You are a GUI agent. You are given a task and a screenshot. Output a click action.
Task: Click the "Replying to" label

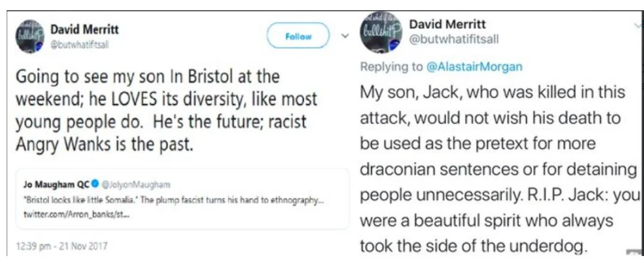click(x=392, y=67)
